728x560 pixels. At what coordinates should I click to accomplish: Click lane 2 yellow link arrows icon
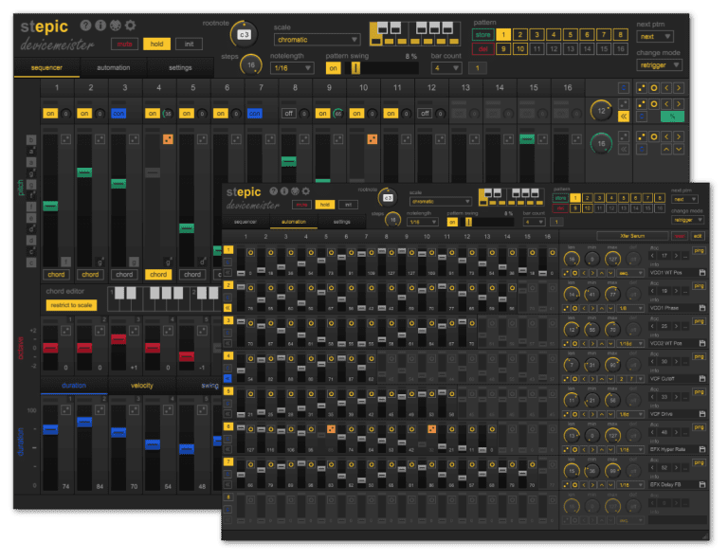click(x=227, y=308)
